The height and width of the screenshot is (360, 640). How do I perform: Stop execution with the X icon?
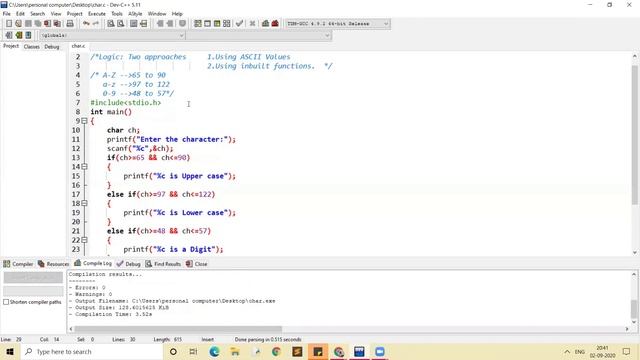(x=252, y=24)
